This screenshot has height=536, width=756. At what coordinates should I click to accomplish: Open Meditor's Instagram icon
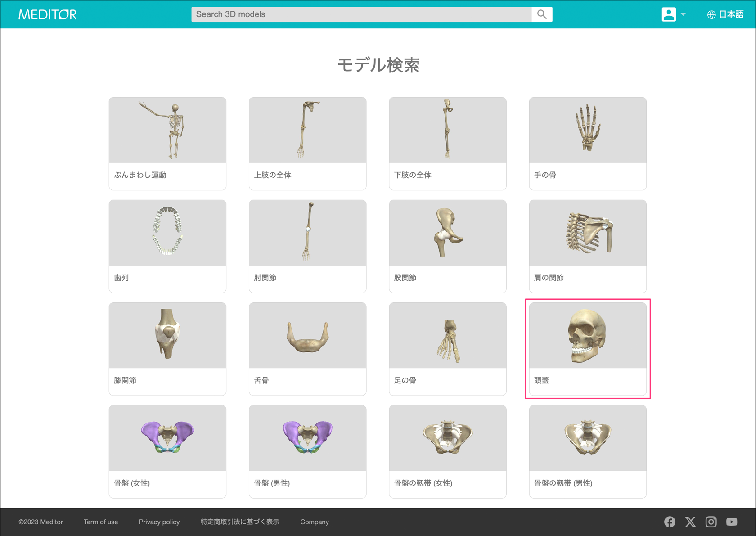click(711, 522)
